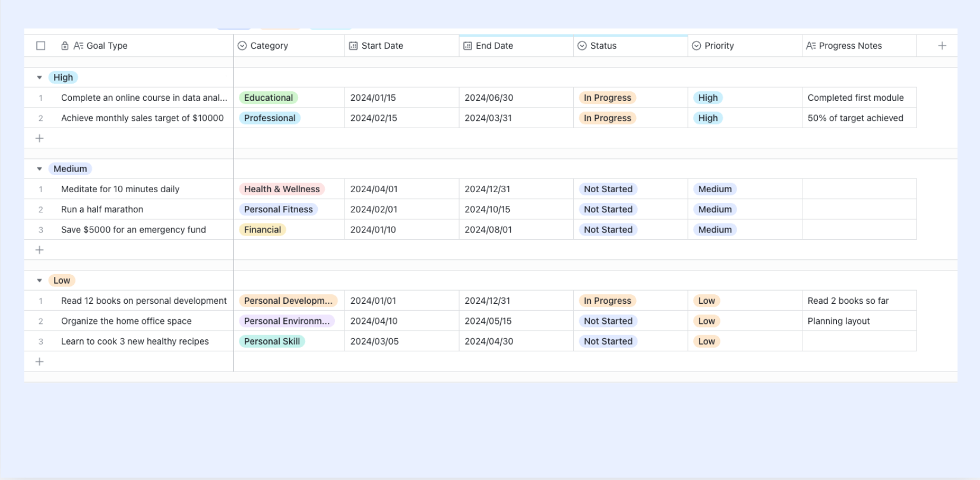This screenshot has height=480, width=980.
Task: Click the Priority column select-type icon
Action: pyautogui.click(x=697, y=46)
